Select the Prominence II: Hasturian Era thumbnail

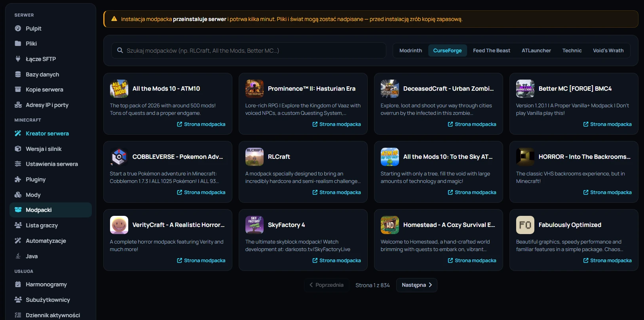pos(255,89)
